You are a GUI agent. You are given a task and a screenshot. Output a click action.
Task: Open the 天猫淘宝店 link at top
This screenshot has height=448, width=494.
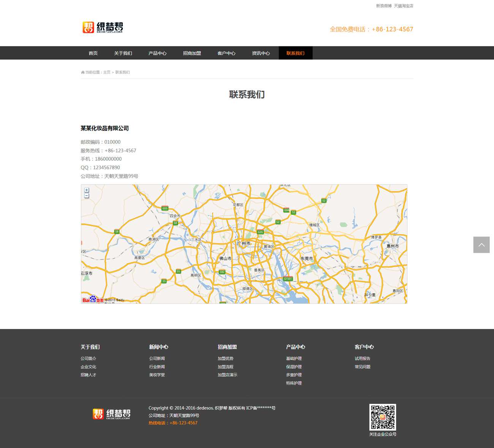coord(403,6)
